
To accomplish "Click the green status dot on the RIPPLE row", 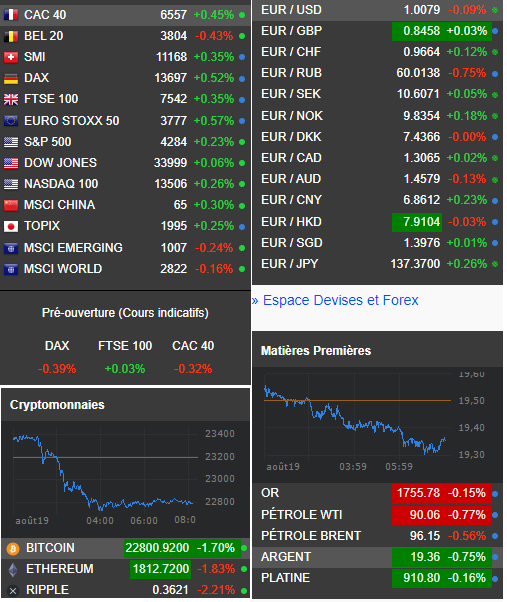I will coord(244,590).
